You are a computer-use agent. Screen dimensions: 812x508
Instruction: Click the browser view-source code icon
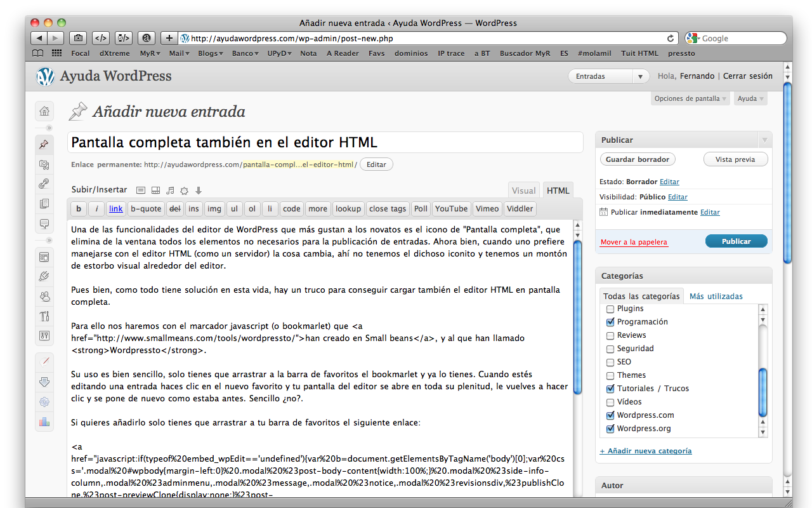coord(100,38)
